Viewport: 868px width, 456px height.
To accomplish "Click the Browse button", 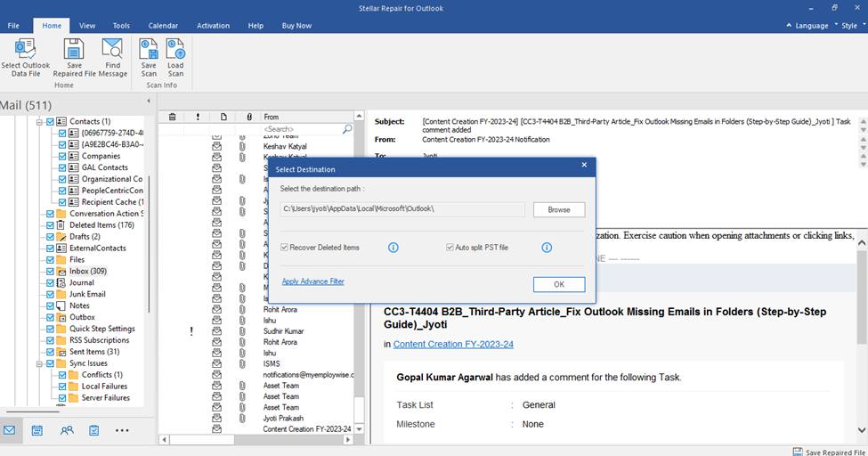I will coord(558,209).
